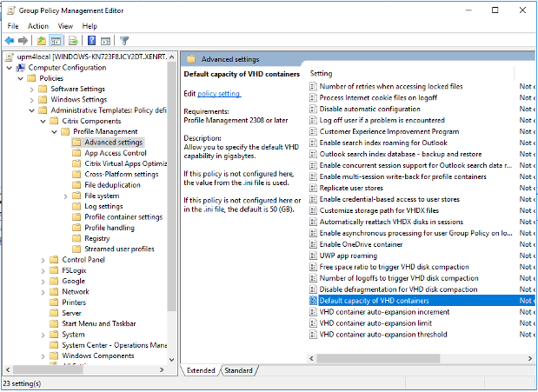The width and height of the screenshot is (538, 392).
Task: Collapse the Profile Management tree node
Action: pyautogui.click(x=53, y=131)
